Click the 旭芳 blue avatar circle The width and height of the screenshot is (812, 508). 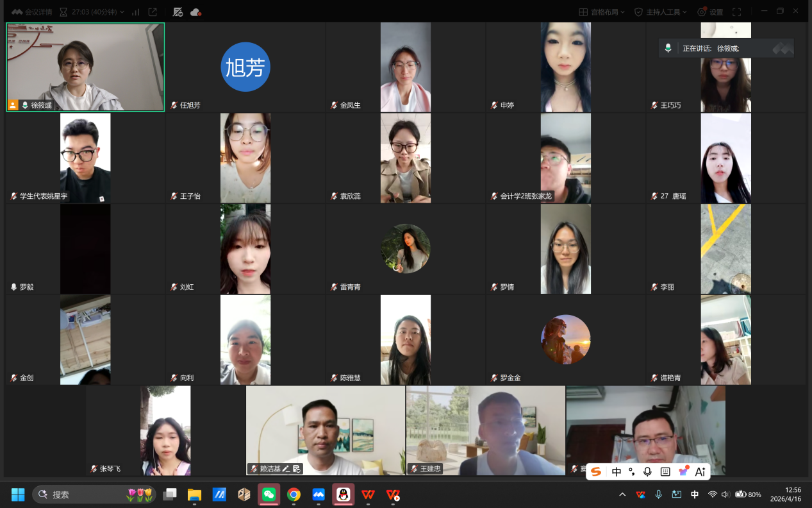coord(245,67)
